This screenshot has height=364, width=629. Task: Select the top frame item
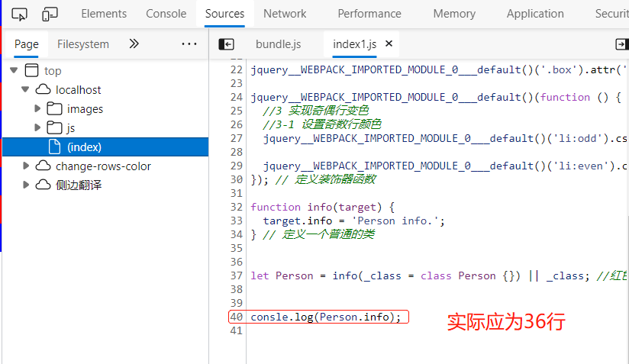coord(53,71)
